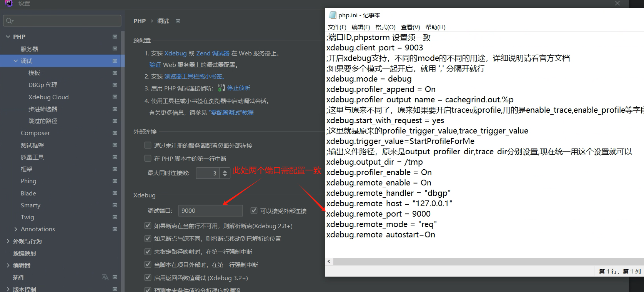The image size is (644, 292).
Task: Click the project-level icon beside 版本控制
Action: click(x=115, y=289)
